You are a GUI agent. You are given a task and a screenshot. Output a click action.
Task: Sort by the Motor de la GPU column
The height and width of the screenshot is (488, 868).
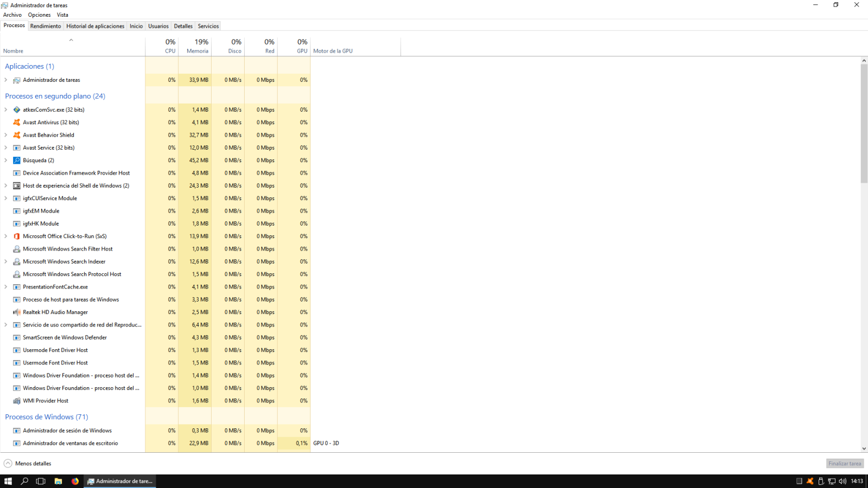[x=356, y=47]
